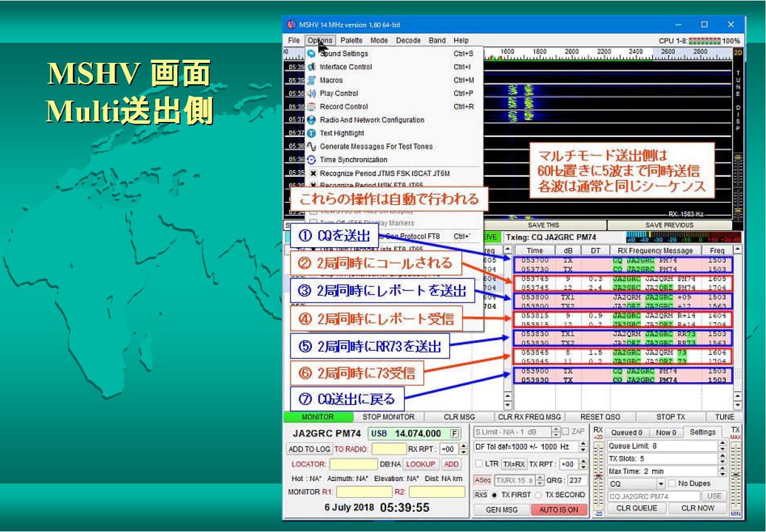Select the TX SECOND radio button
This screenshot has height=532, width=766.
coord(538,495)
